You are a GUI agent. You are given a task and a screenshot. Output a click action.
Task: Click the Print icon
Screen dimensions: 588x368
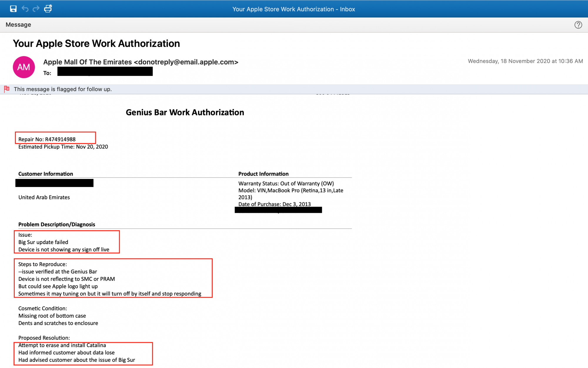pos(48,9)
